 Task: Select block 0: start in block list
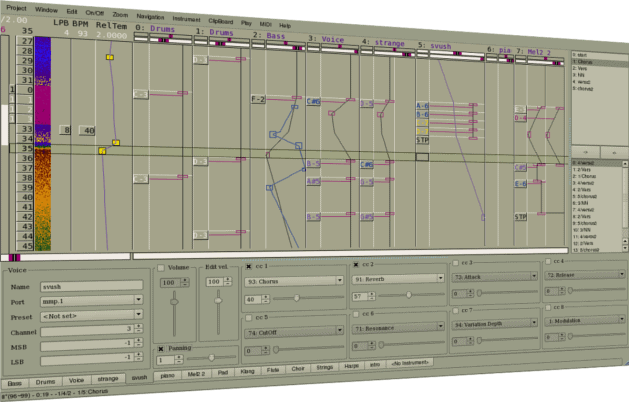(599, 55)
